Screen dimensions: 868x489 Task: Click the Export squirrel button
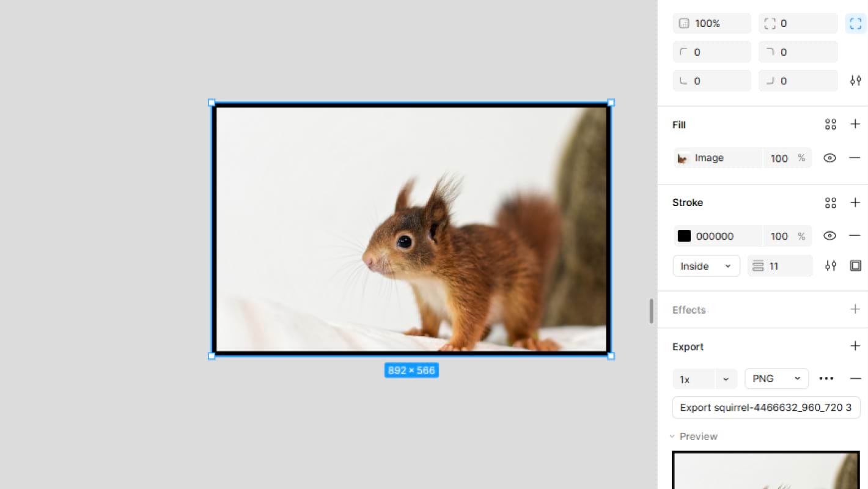coord(766,408)
